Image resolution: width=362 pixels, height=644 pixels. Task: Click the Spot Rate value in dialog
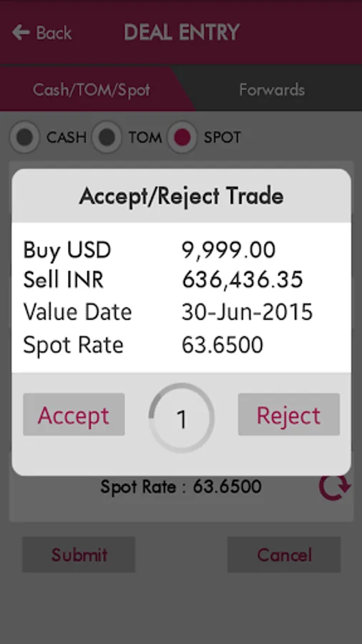pyautogui.click(x=222, y=345)
